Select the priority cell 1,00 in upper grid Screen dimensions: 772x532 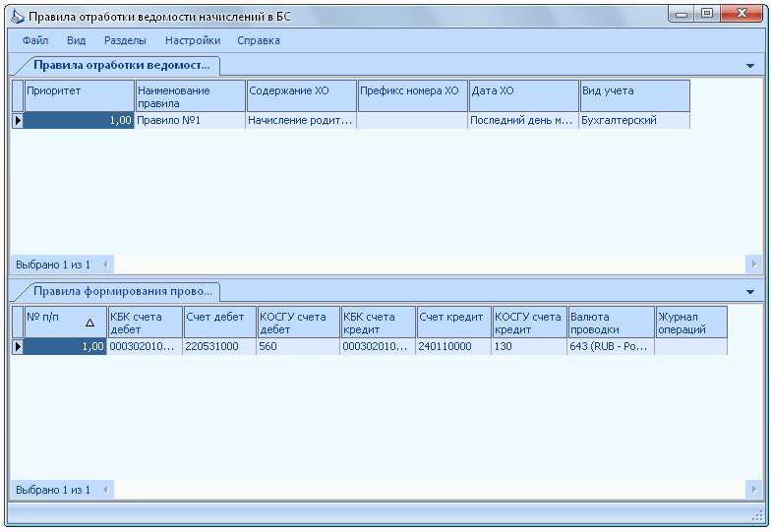click(x=79, y=120)
